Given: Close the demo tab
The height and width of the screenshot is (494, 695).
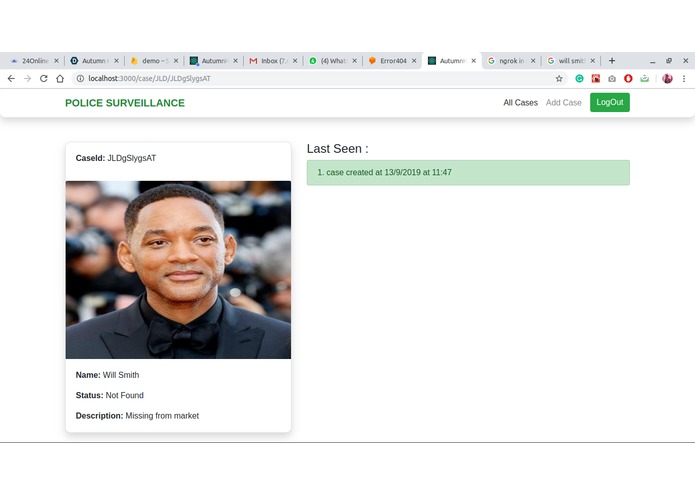Looking at the screenshot, I should click(x=176, y=61).
